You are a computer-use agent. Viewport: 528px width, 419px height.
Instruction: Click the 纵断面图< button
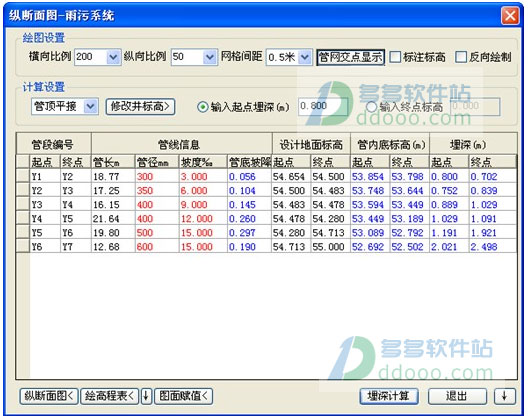point(49,396)
